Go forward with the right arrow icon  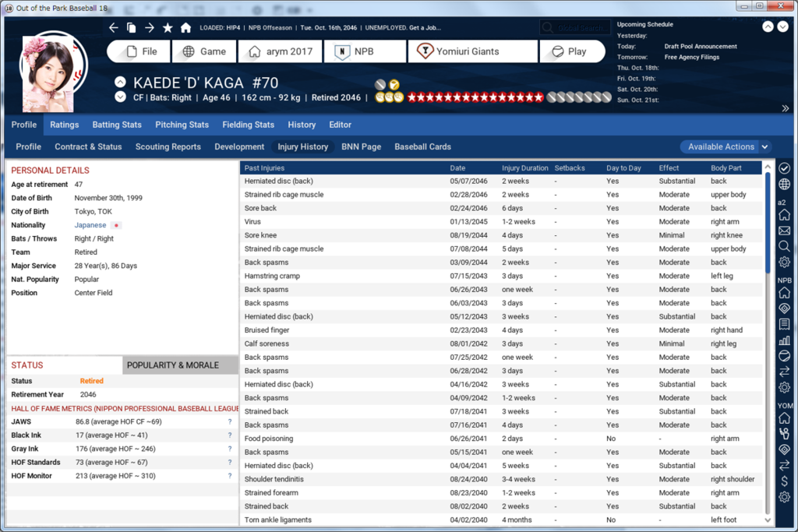pyautogui.click(x=149, y=27)
